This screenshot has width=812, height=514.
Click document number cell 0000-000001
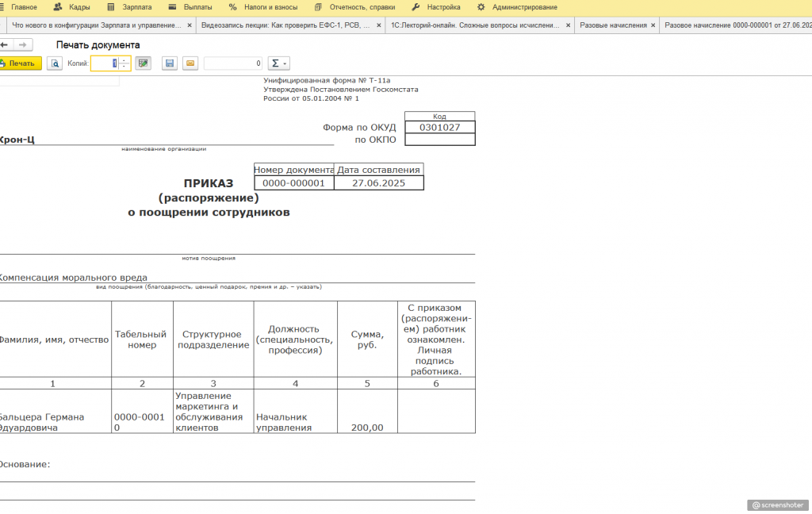coord(294,183)
